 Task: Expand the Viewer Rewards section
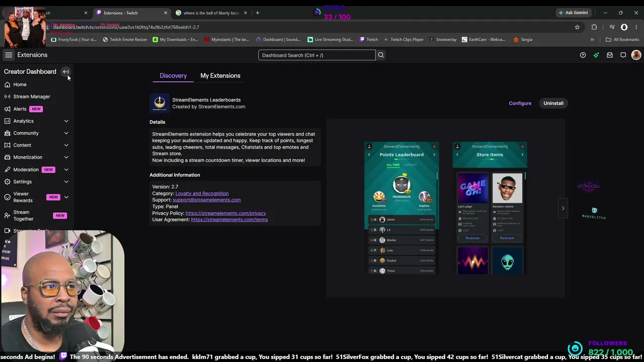click(x=66, y=197)
